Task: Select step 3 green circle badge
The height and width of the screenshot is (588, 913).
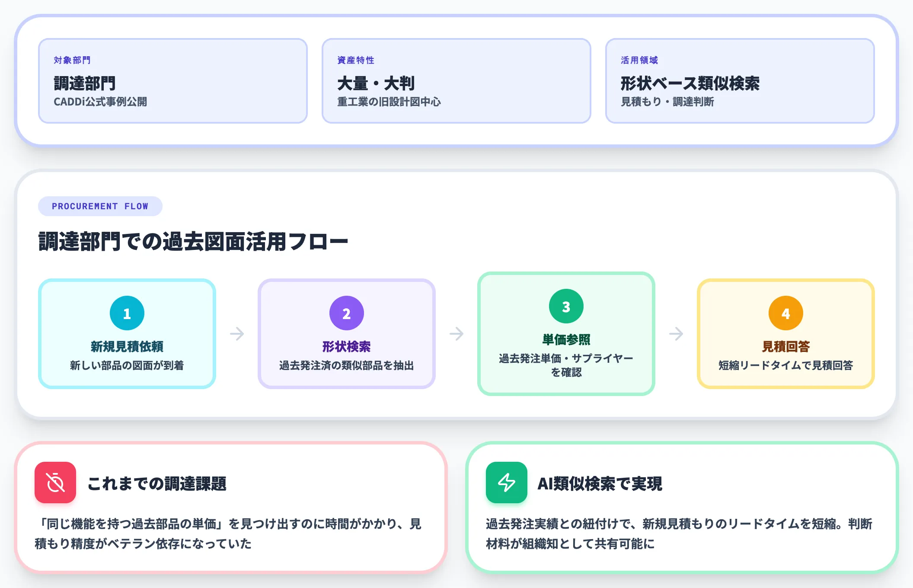Action: click(x=566, y=306)
